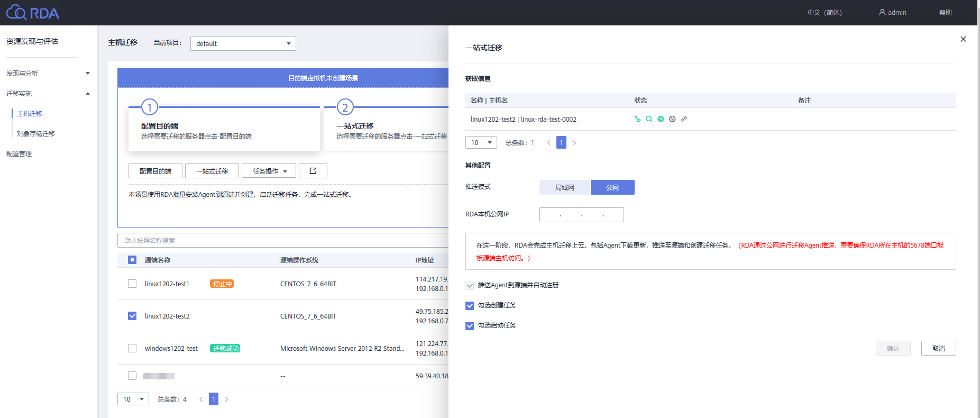Image resolution: width=980 pixels, height=418 pixels.
Task: Expand the 任务操作 dropdown button
Action: click(x=269, y=171)
